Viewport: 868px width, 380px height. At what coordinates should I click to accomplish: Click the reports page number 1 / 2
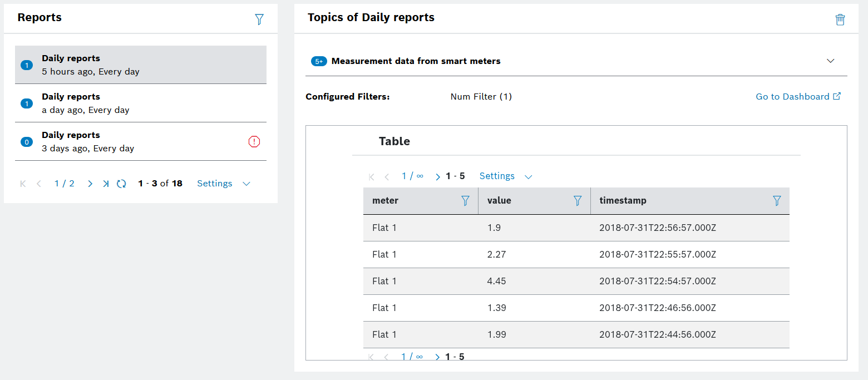pos(64,184)
